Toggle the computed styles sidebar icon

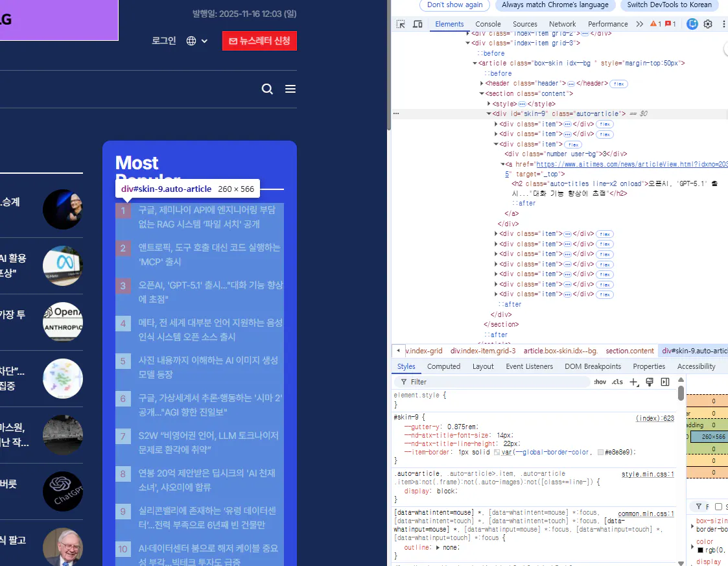pyautogui.click(x=665, y=382)
